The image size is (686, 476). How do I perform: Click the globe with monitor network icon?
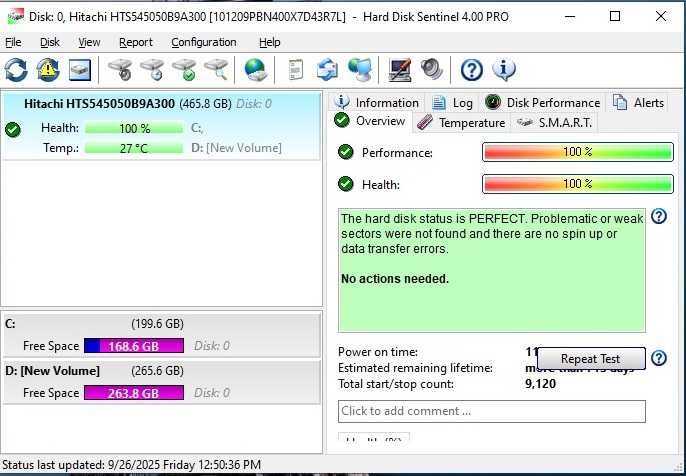[x=360, y=70]
